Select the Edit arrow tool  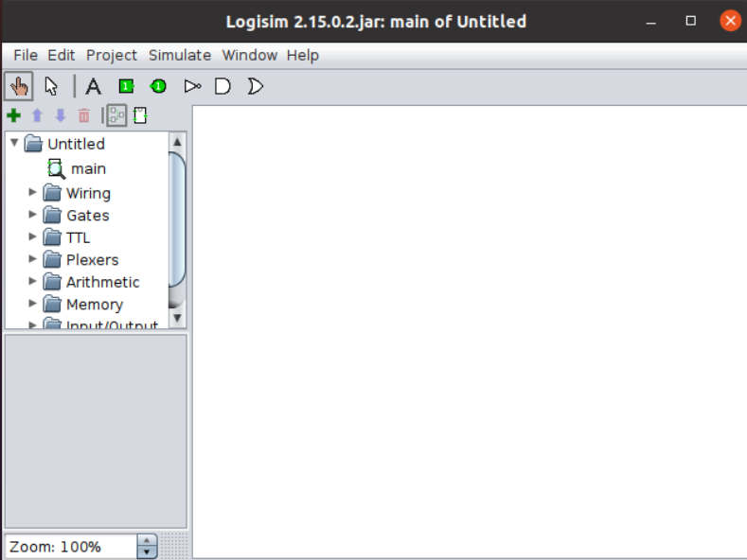point(51,86)
